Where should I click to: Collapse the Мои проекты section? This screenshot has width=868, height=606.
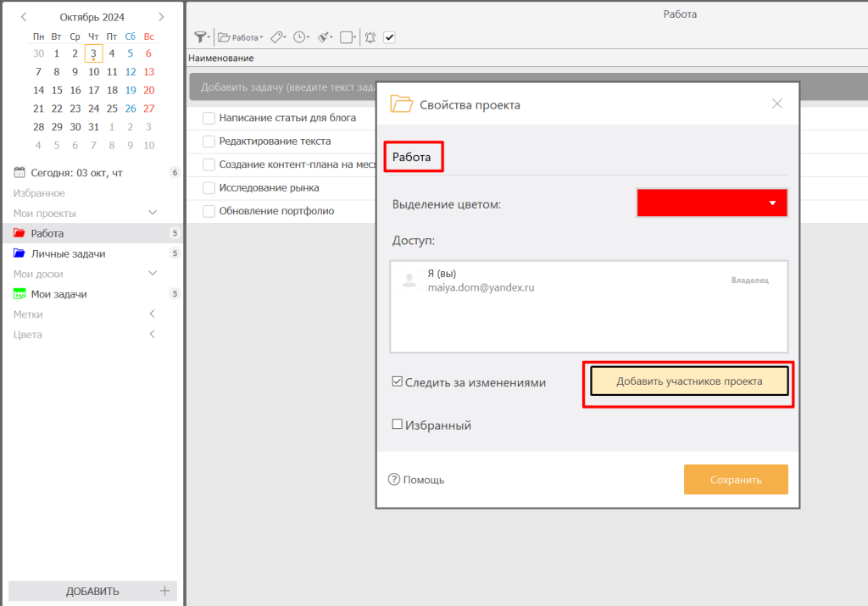pyautogui.click(x=153, y=213)
